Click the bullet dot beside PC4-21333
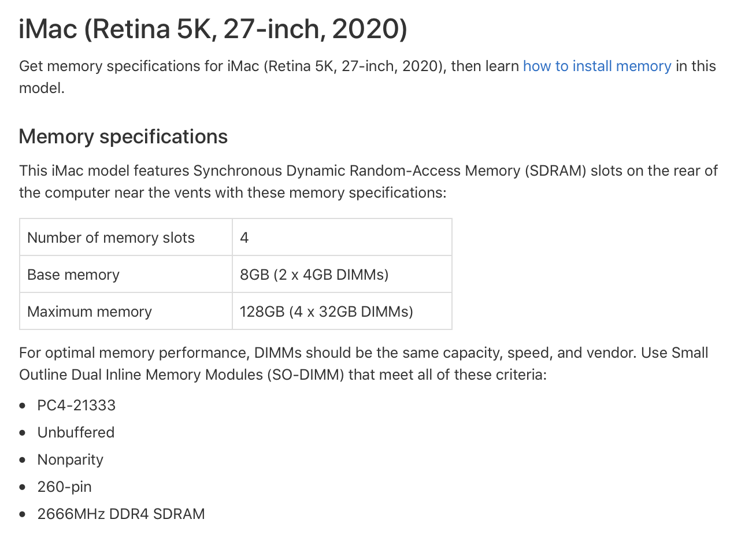Image resolution: width=756 pixels, height=534 pixels. [x=23, y=406]
